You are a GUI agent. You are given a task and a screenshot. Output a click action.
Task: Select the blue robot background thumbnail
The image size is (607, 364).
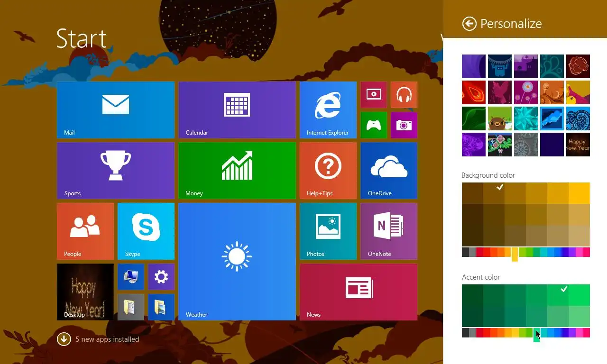[500, 66]
